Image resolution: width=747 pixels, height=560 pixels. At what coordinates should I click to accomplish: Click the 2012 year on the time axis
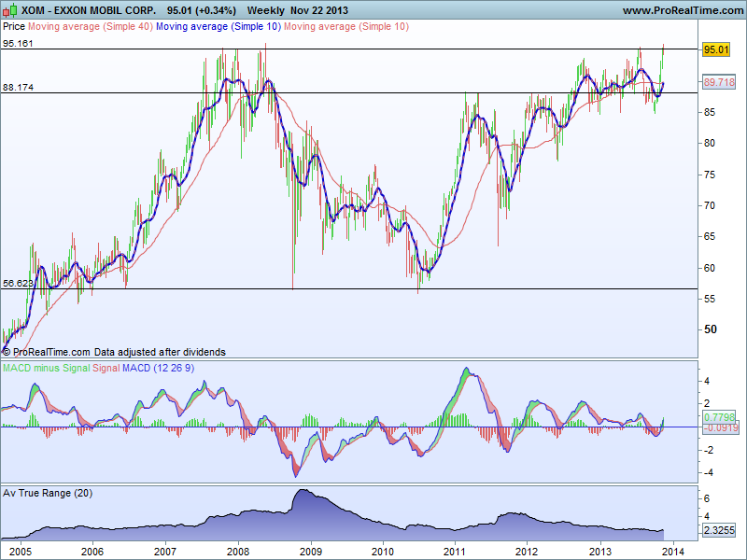tap(527, 552)
